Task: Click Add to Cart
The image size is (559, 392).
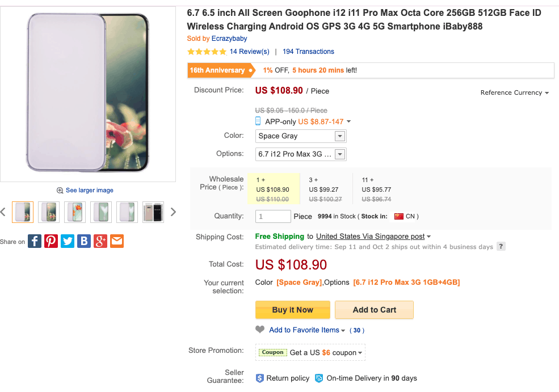Action: coord(375,310)
